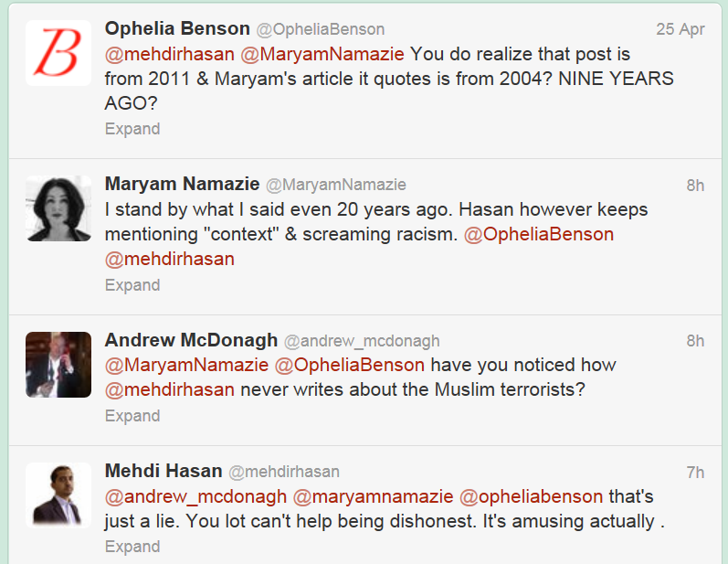
Task: Click @OpheliaBenson mention in Maryam's tweet
Action: tap(539, 234)
